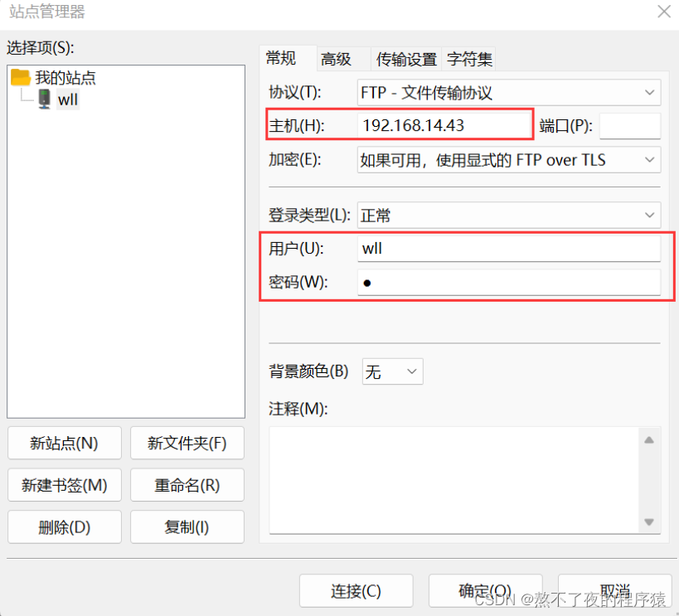679x616 pixels.
Task: Open the 字符集 tab
Action: 469,59
